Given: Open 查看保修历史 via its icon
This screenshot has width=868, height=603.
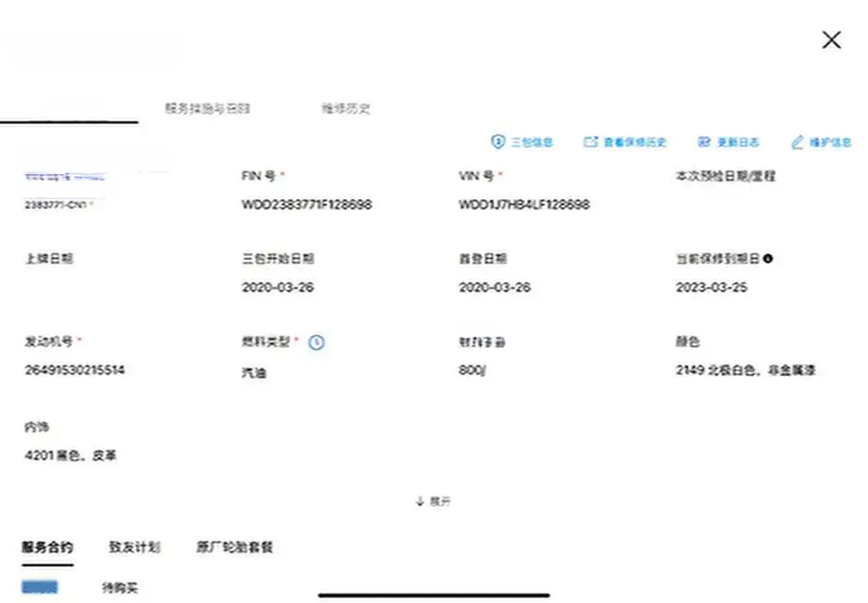Looking at the screenshot, I should pos(591,142).
